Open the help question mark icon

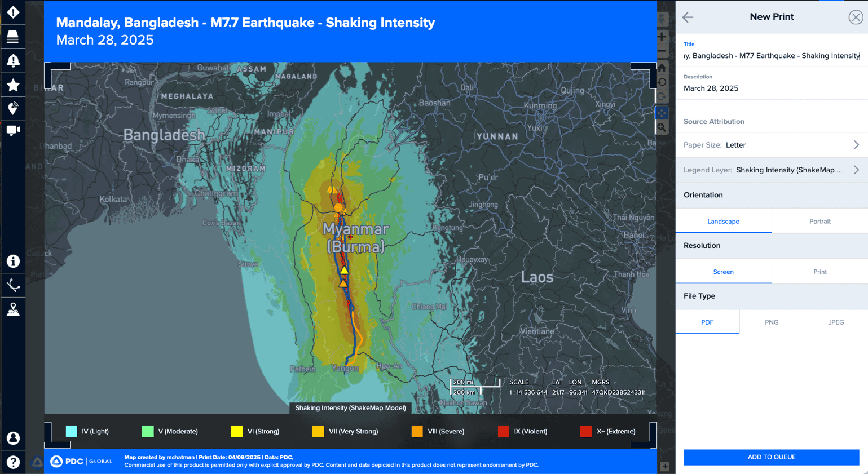coord(13,462)
